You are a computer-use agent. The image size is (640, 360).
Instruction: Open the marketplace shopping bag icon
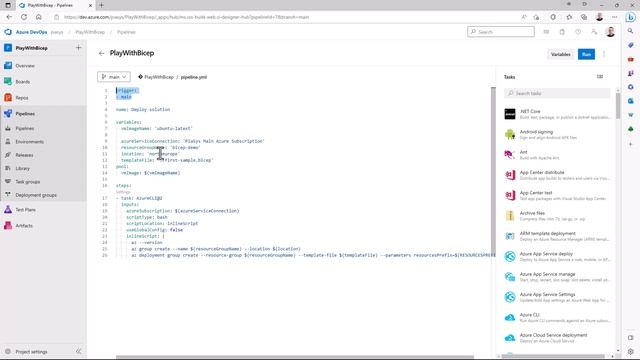[x=562, y=32]
